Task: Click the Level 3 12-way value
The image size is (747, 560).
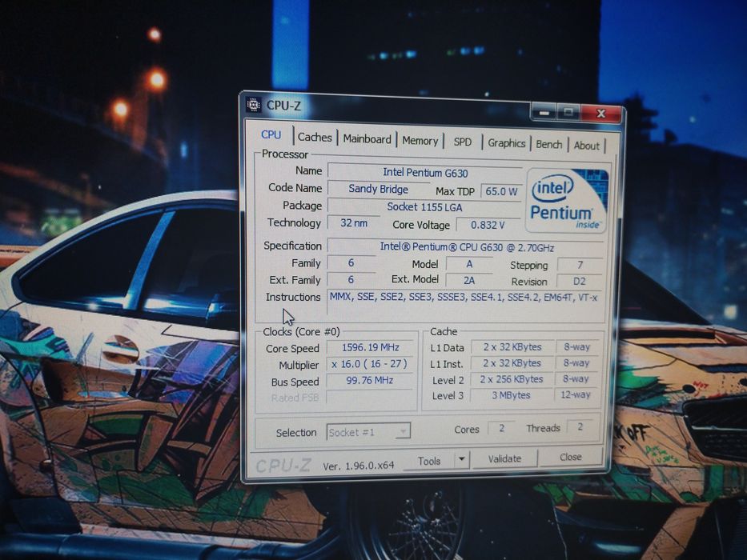Action: coord(576,394)
